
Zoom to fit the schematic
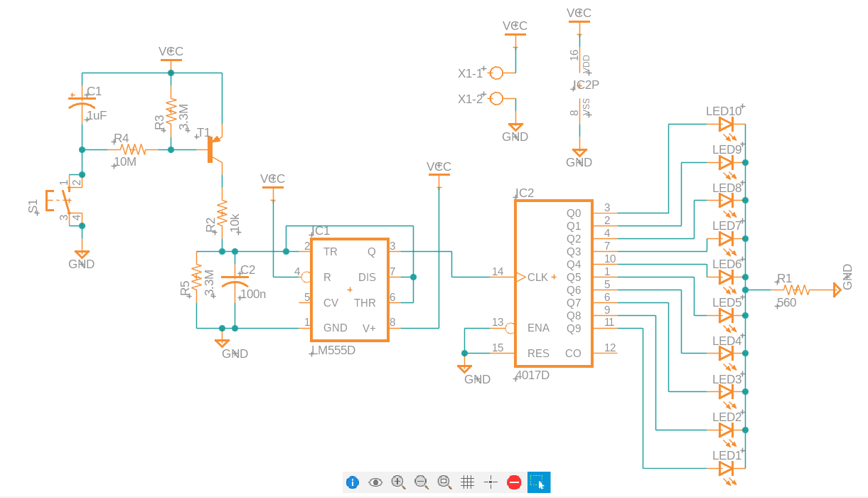(x=444, y=482)
